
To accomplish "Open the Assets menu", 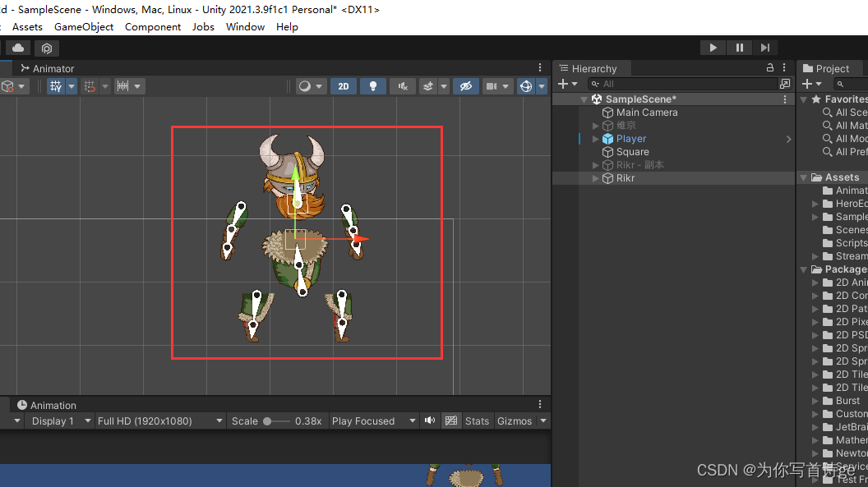I will [27, 26].
